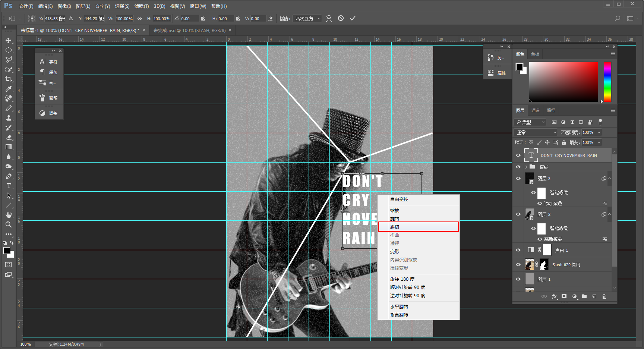
Task: Toggle link width and height proportions
Action: [139, 18]
